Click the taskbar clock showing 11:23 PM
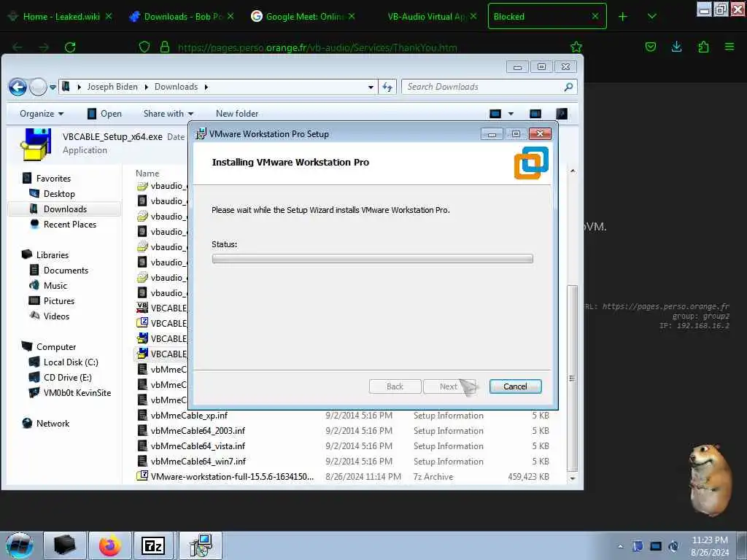Image resolution: width=747 pixels, height=560 pixels. (709, 545)
